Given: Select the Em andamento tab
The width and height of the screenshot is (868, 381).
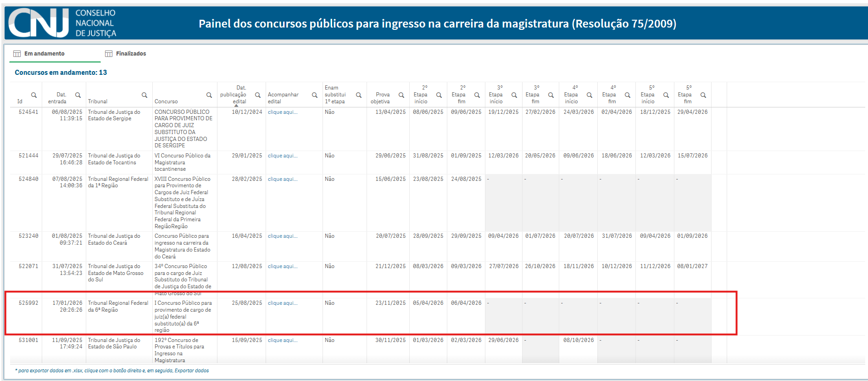Looking at the screenshot, I should tap(44, 54).
